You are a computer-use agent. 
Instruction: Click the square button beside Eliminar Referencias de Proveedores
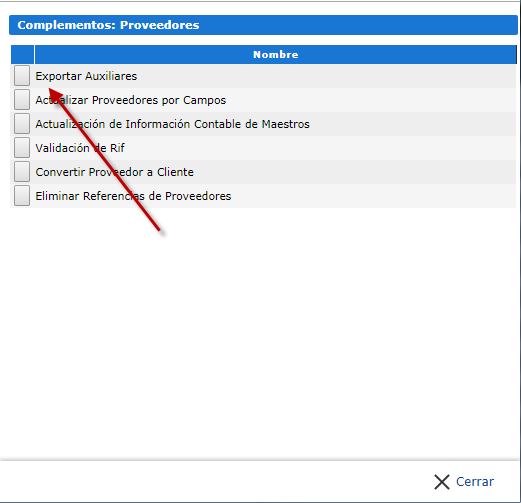point(22,196)
